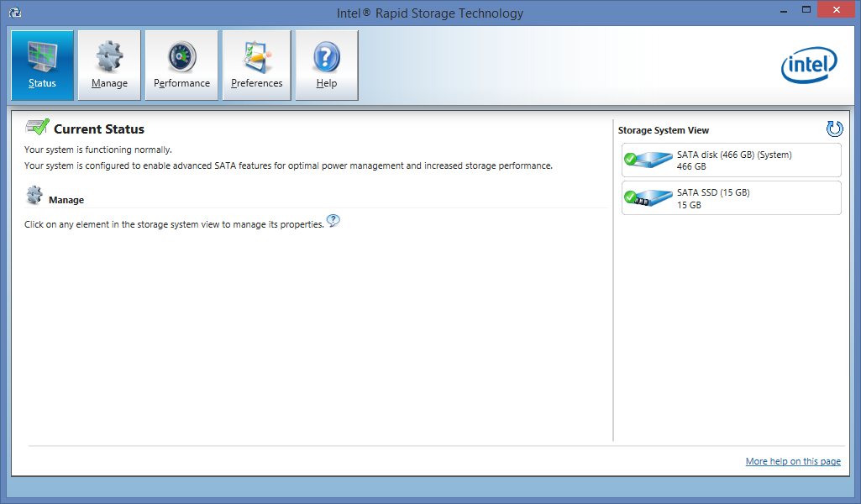Click the SATA SSD drive icon
Viewport: 861px width, 504px height.
tap(648, 197)
